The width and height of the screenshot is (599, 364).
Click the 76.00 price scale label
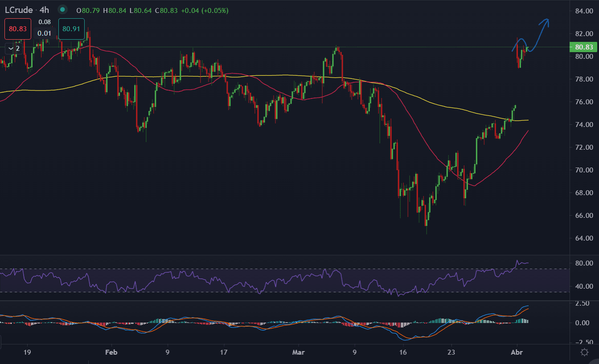pos(584,102)
